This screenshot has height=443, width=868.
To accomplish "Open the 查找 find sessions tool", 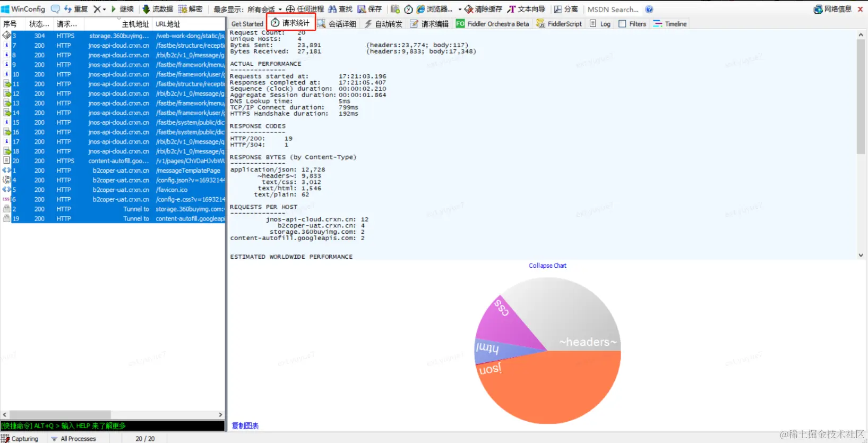I will (340, 9).
